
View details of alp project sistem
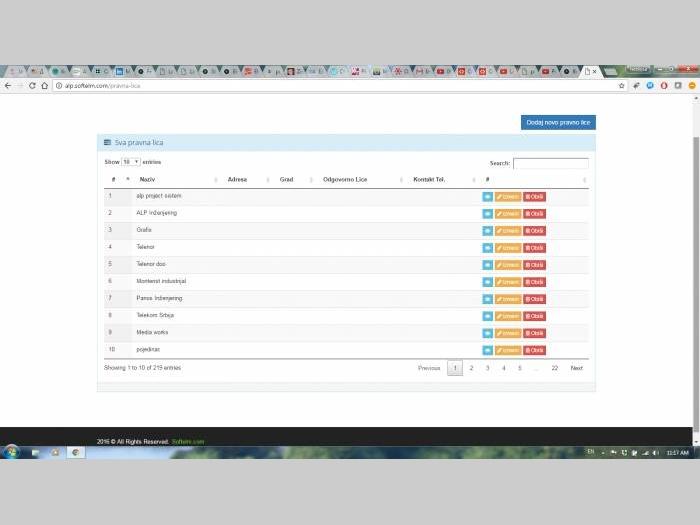tap(488, 196)
